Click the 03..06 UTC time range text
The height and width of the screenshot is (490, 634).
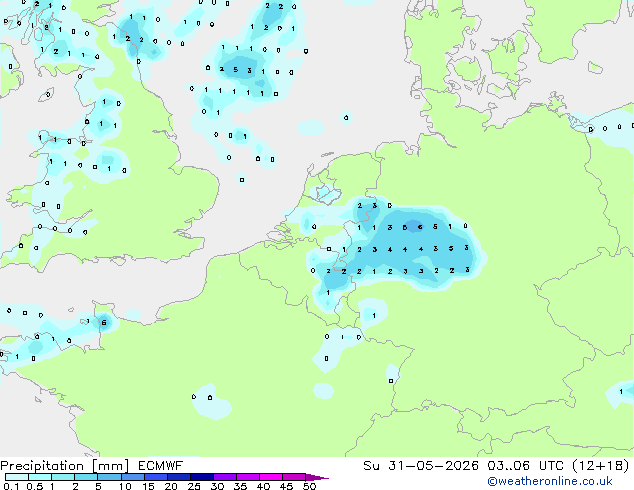(526, 466)
